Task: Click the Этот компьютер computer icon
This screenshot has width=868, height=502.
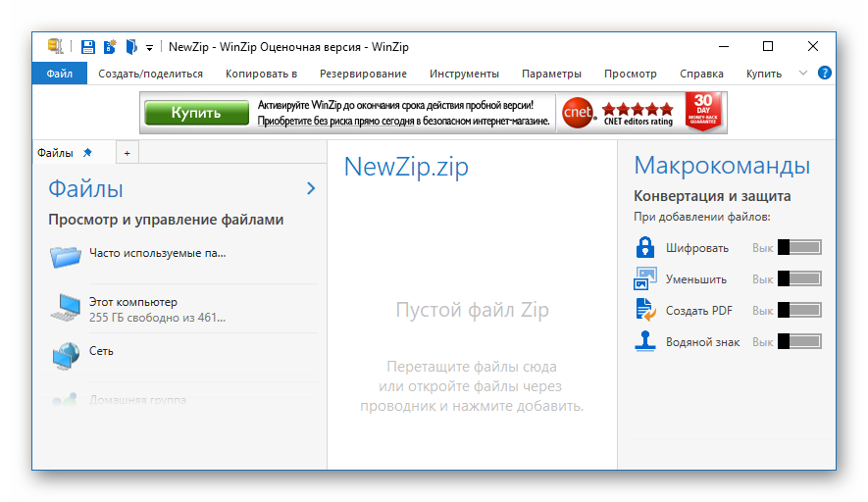Action: (66, 307)
